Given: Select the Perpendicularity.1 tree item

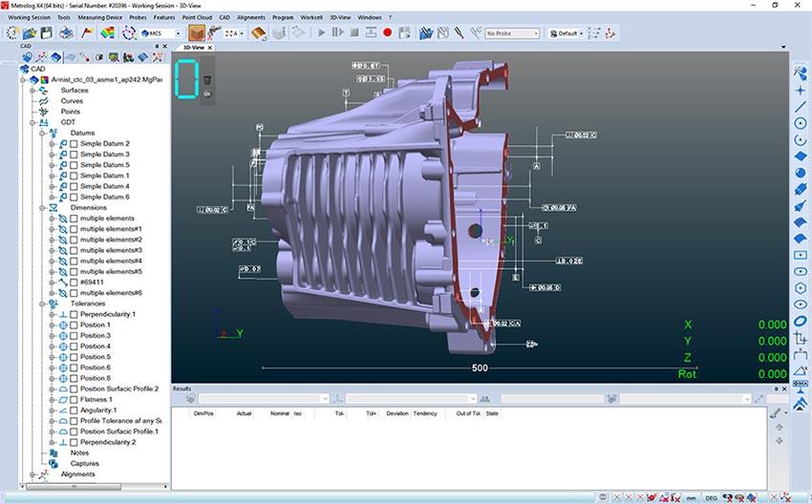Looking at the screenshot, I should click(x=107, y=314).
